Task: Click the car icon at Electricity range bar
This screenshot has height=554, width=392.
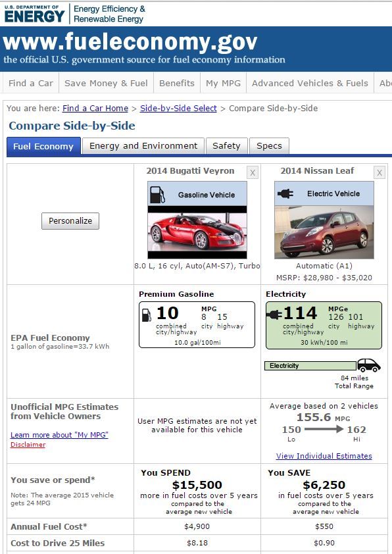Action: (368, 365)
